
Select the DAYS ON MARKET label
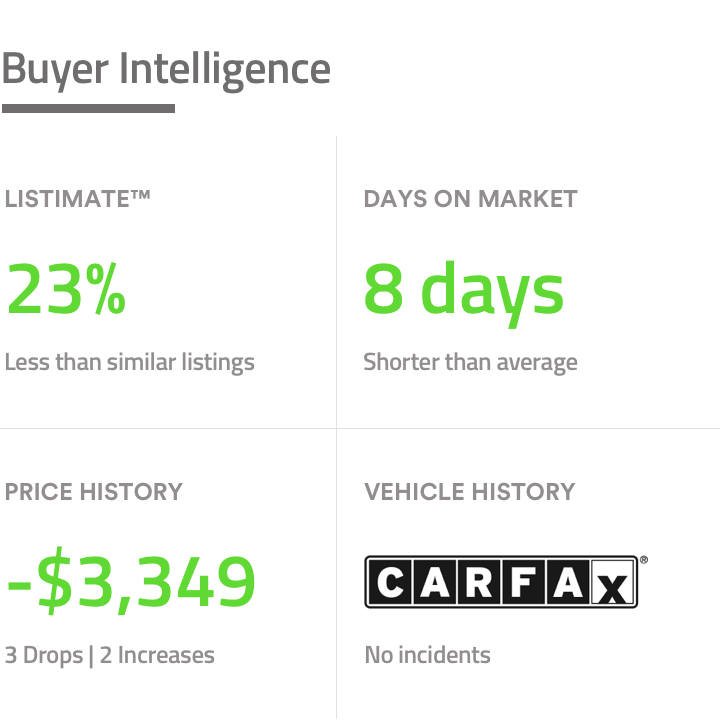tap(470, 198)
